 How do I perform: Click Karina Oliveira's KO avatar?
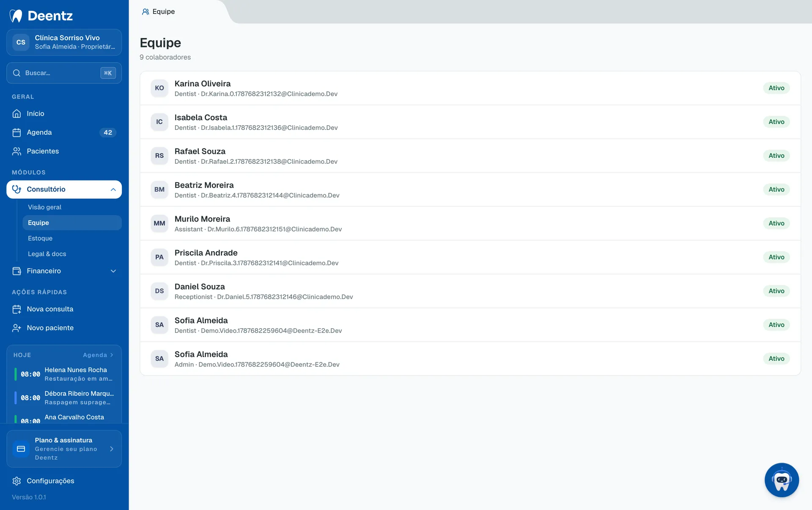coord(159,88)
